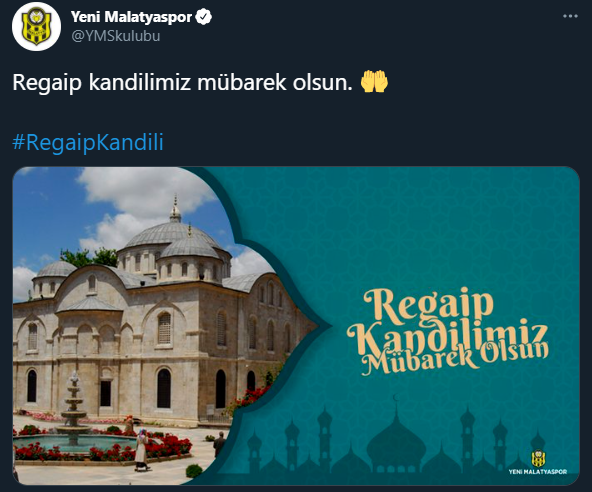Click the mosque's large central dome
This screenshot has height=492, width=592.
[172, 231]
